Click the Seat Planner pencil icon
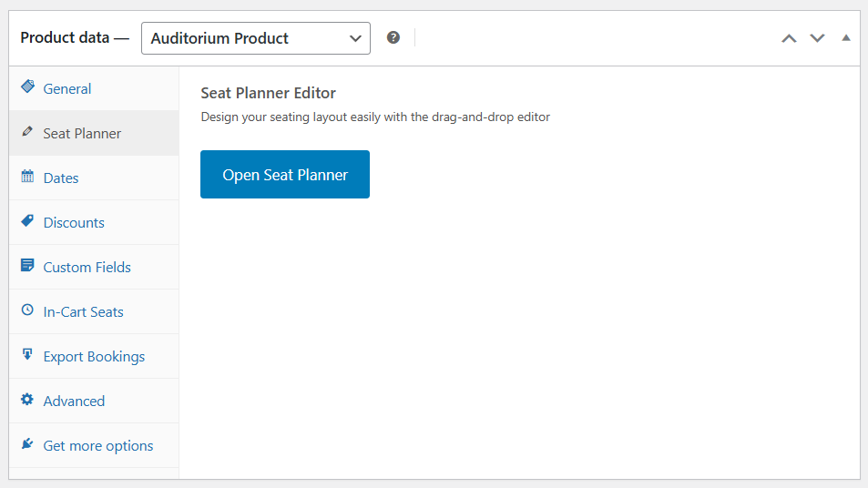Screen dimensions: 868x488 coord(27,132)
